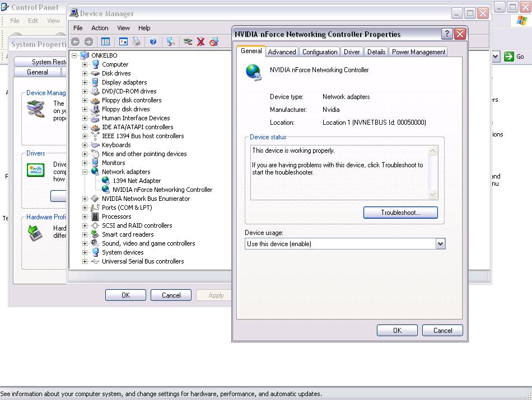Expand the IEEE 1394 Bus host controllers node
Image resolution: width=532 pixels, height=400 pixels.
85,136
